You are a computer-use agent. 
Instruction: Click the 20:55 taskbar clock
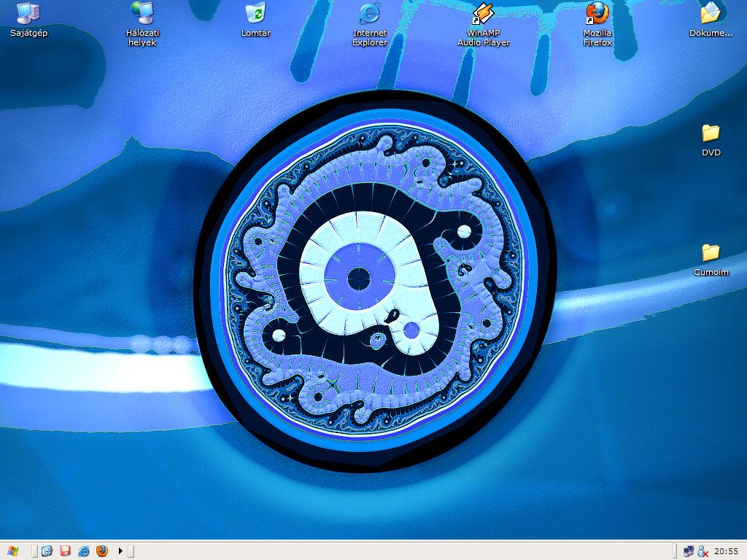point(726,551)
